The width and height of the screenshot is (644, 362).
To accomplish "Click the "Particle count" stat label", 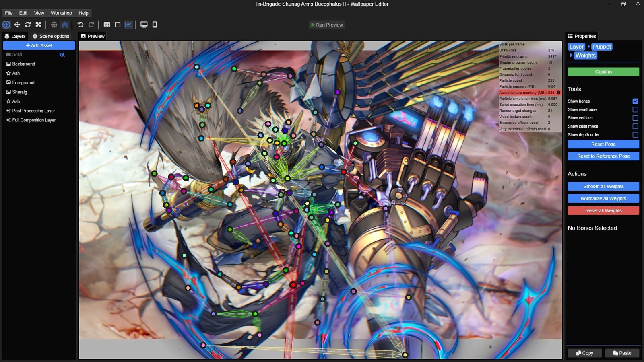I will tap(511, 80).
